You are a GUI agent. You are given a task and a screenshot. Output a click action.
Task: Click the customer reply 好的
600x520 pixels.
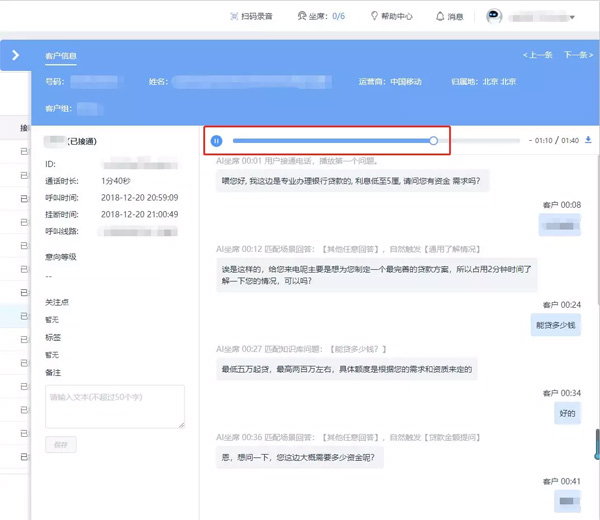[567, 413]
